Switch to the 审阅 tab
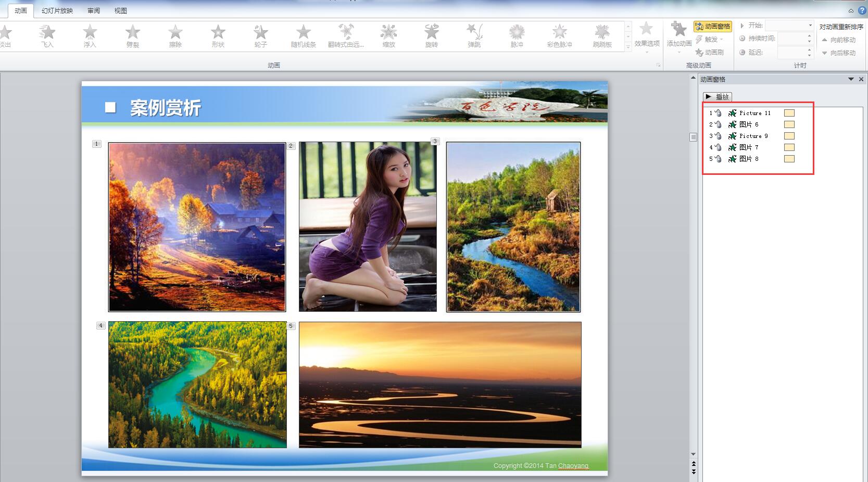 94,10
